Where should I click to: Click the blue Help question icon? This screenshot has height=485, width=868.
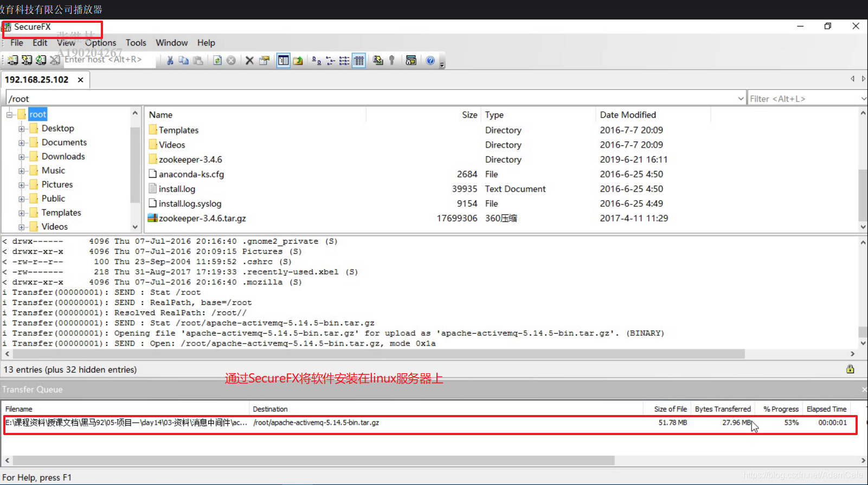[x=430, y=60]
